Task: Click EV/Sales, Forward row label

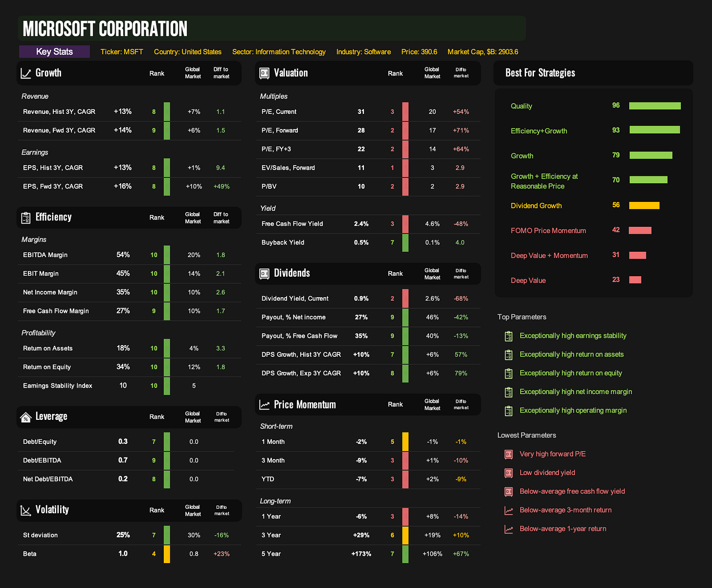Action: (288, 168)
